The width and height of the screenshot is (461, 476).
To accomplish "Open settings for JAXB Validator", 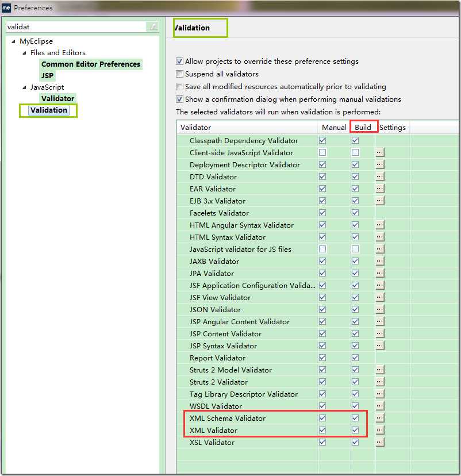I will coord(380,261).
